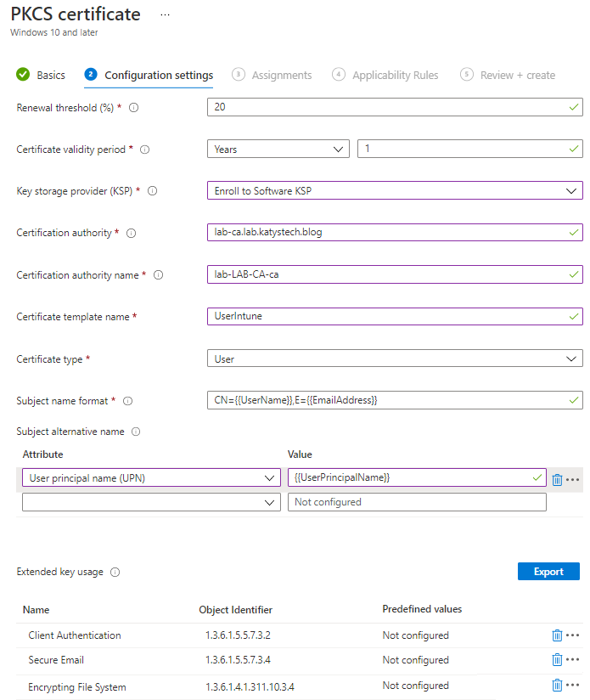Click the Certificate template name field

(395, 317)
